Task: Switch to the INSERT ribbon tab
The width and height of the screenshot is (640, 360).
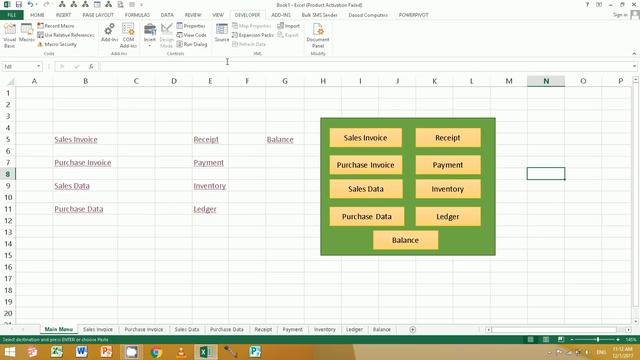Action: (x=63, y=15)
